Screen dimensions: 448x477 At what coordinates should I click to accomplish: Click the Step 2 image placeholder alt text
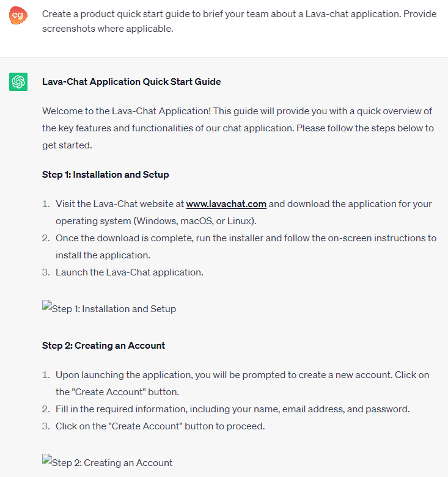click(x=112, y=463)
